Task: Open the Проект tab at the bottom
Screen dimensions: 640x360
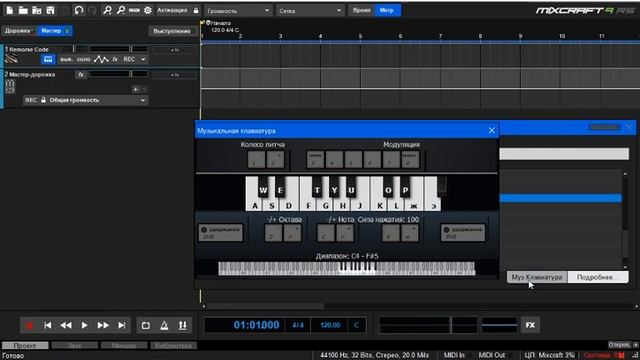Action: pyautogui.click(x=25, y=346)
